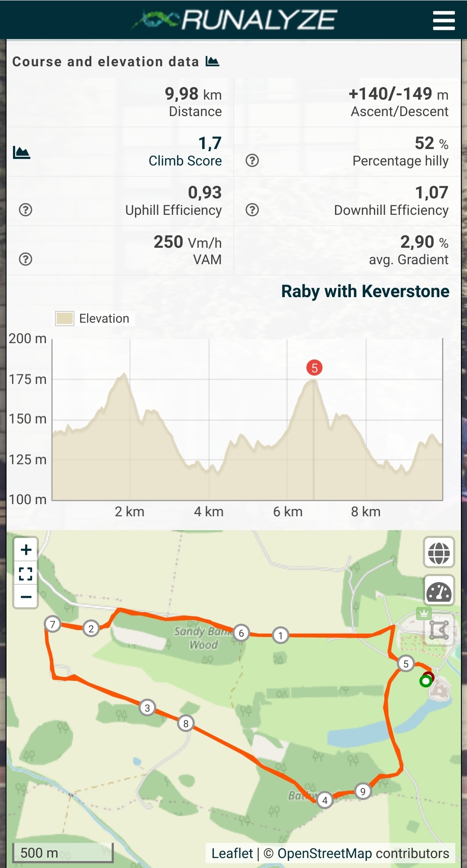Click the red marker 5 on elevation chart
The width and height of the screenshot is (467, 868).
[314, 368]
